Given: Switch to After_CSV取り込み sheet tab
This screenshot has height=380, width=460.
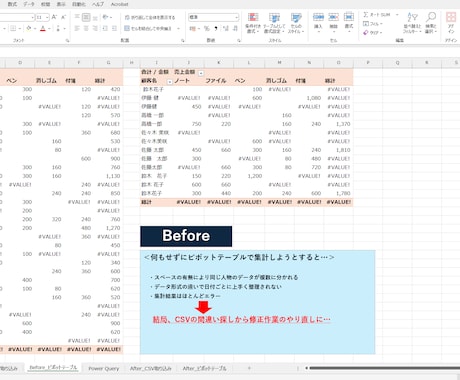Looking at the screenshot, I should [x=151, y=368].
